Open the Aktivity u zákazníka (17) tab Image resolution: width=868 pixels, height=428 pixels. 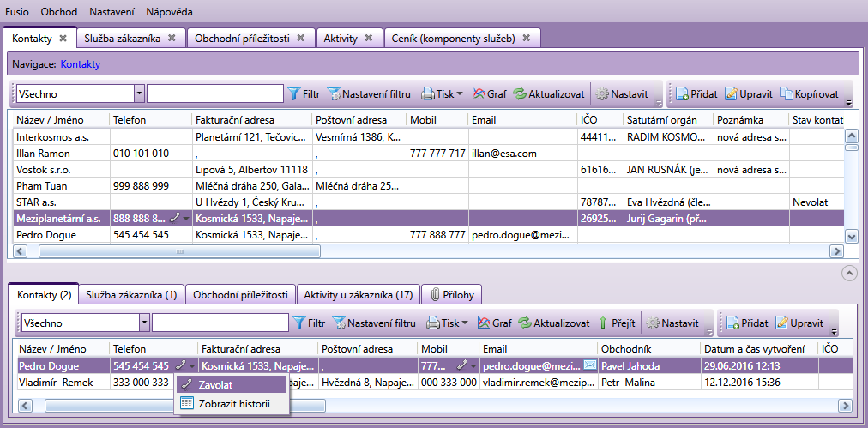359,295
